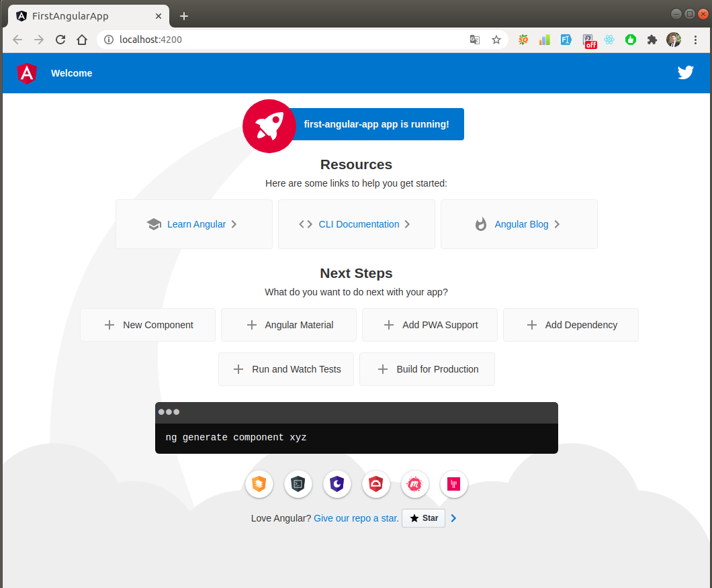Click the Angular logo in the navbar
The height and width of the screenshot is (588, 712).
27,72
